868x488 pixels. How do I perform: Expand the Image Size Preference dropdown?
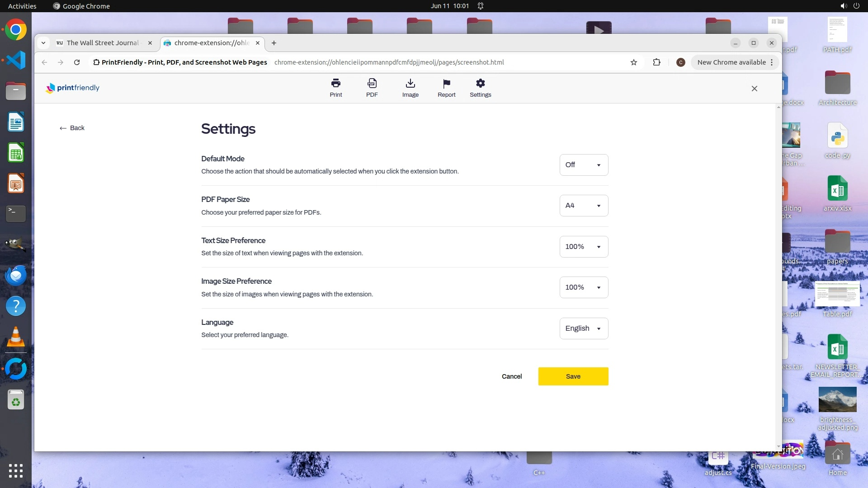point(583,287)
